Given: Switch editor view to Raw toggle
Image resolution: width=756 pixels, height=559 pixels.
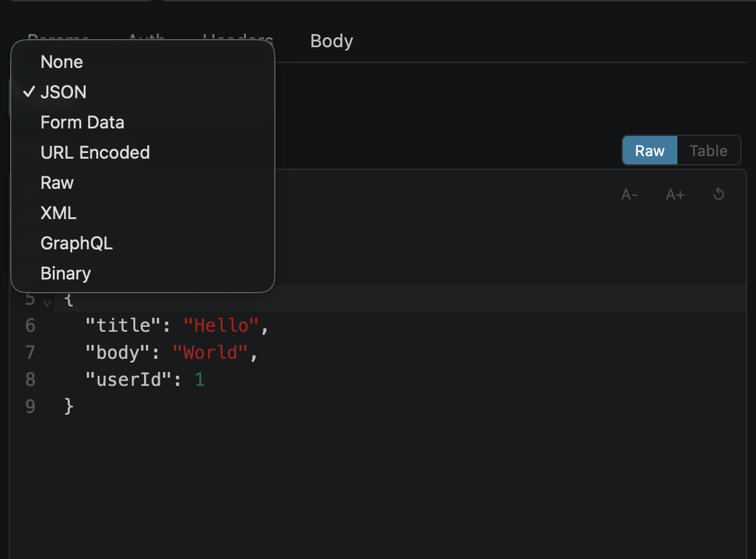Looking at the screenshot, I should [650, 151].
